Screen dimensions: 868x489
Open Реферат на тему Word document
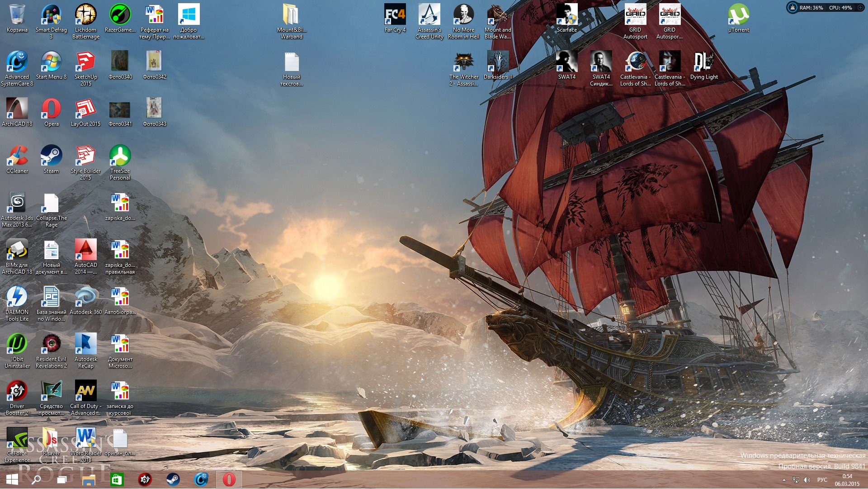pos(154,21)
